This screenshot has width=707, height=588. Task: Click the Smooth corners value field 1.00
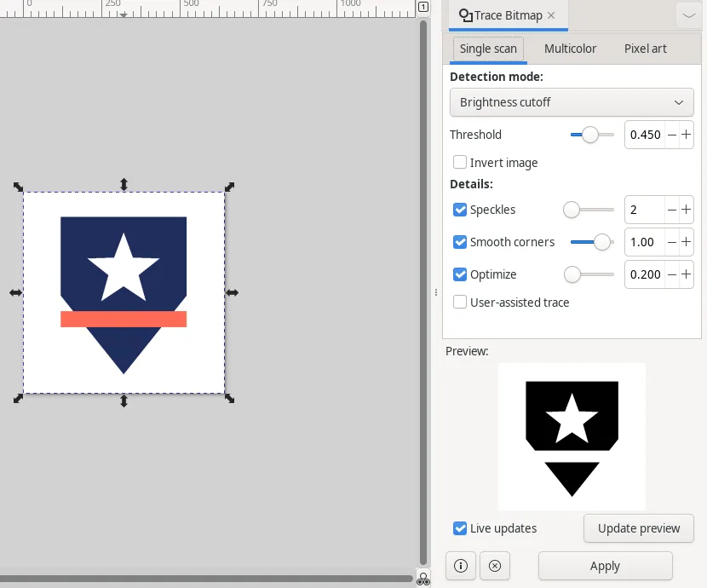[x=645, y=242]
